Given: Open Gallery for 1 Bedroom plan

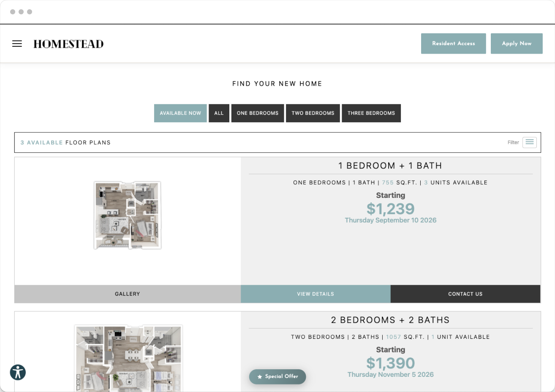Looking at the screenshot, I should coord(128,294).
